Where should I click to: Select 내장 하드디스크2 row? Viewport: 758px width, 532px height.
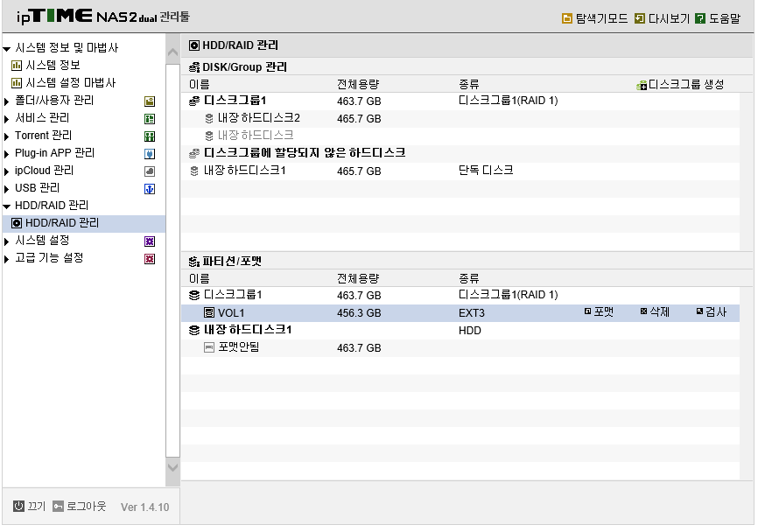[x=460, y=118]
